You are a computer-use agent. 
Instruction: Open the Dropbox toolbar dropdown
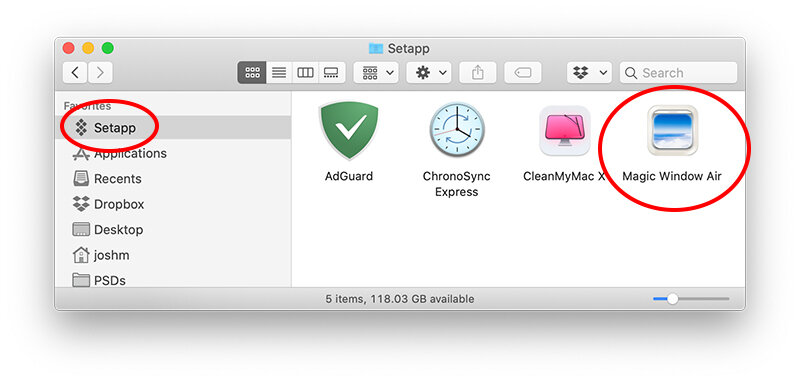point(589,72)
